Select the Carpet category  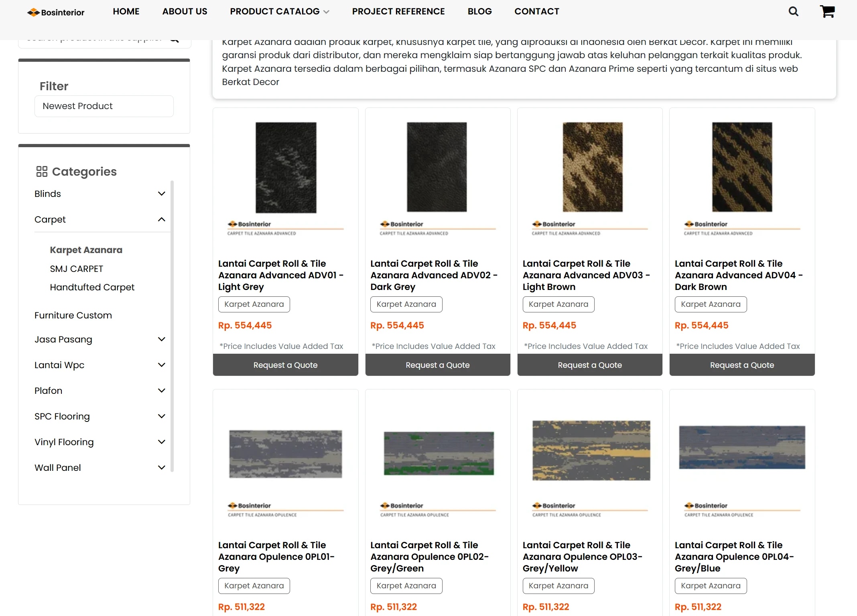coord(50,220)
